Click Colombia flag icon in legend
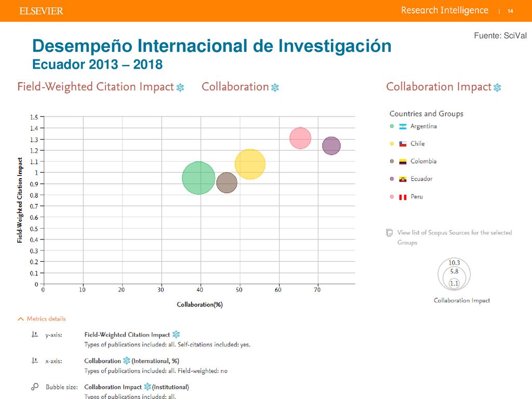Image resolution: width=532 pixels, height=399 pixels. [403, 162]
